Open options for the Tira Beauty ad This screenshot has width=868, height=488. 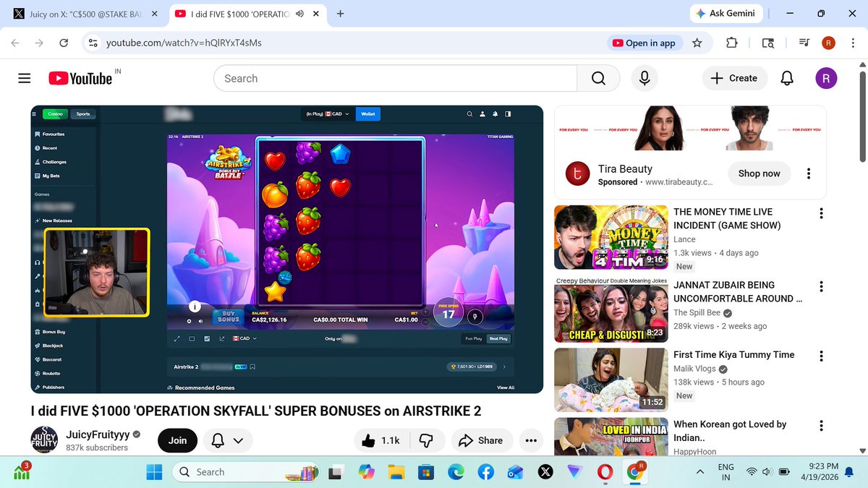[x=809, y=174]
